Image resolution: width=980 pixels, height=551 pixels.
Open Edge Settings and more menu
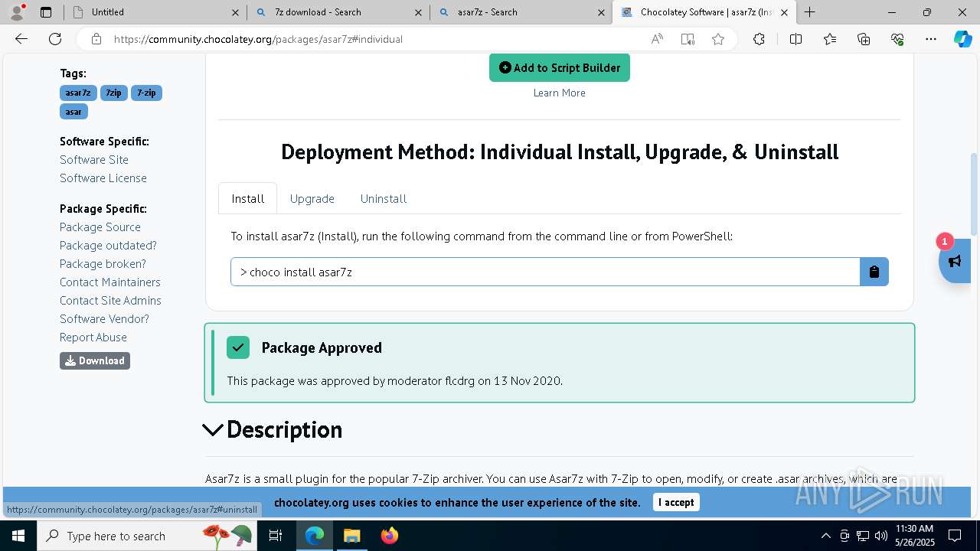[931, 39]
